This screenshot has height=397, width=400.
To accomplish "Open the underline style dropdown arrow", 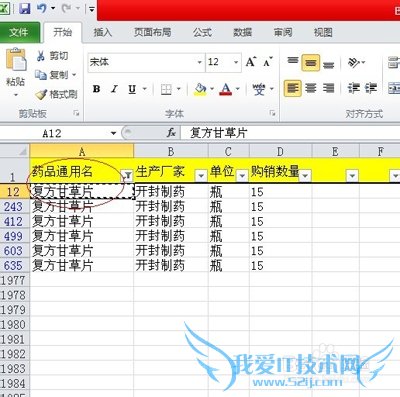I will tap(145, 89).
